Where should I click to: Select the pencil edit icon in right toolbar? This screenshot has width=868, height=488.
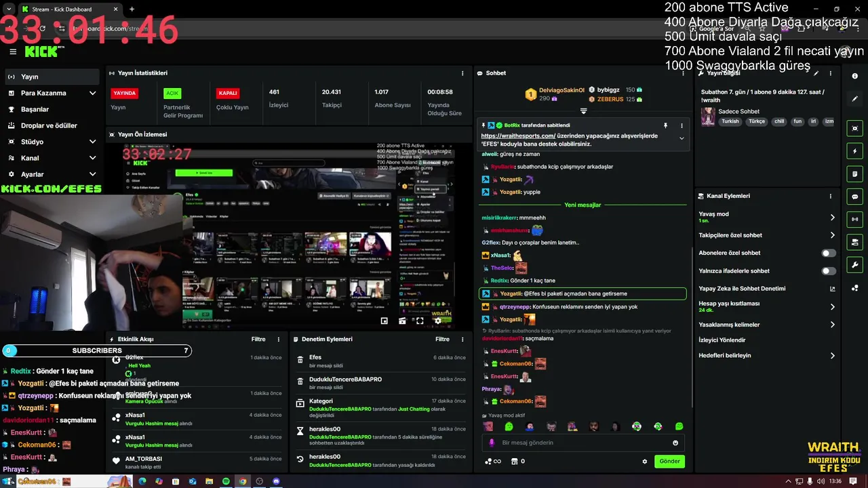tap(855, 99)
